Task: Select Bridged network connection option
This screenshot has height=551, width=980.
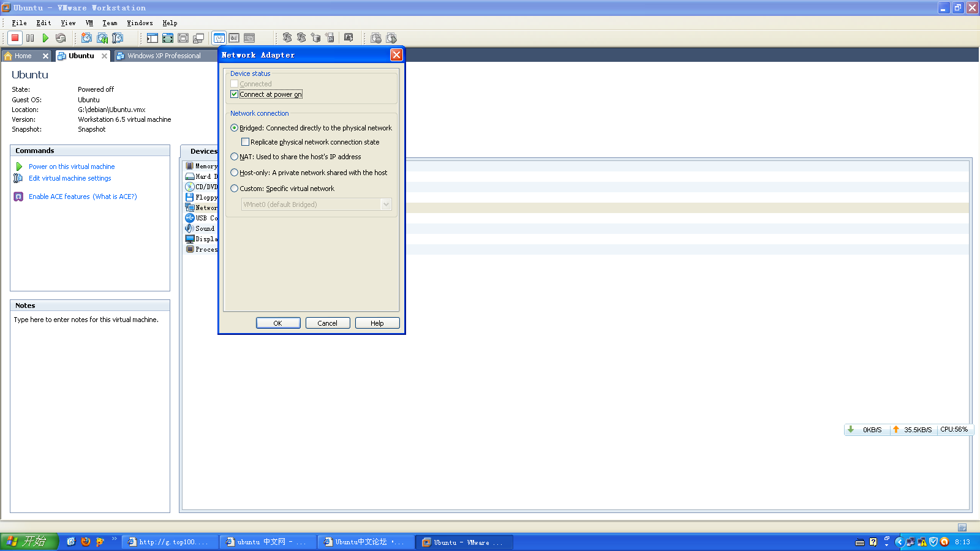Action: point(234,128)
